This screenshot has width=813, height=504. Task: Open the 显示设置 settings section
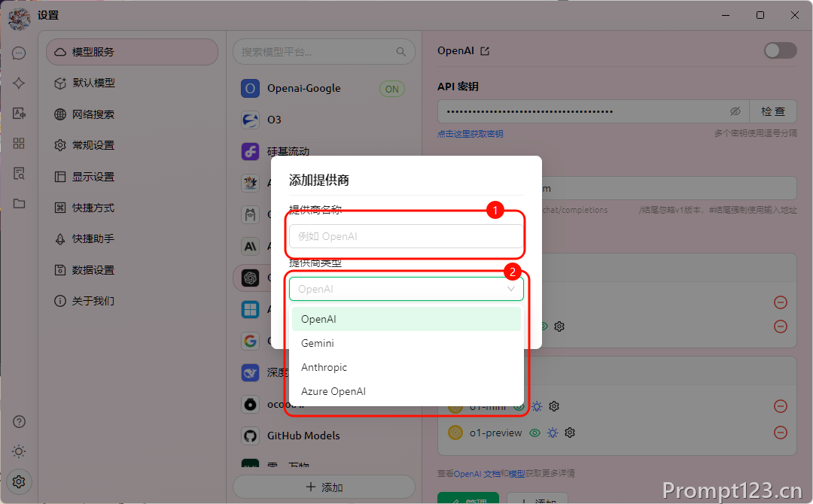pos(132,177)
